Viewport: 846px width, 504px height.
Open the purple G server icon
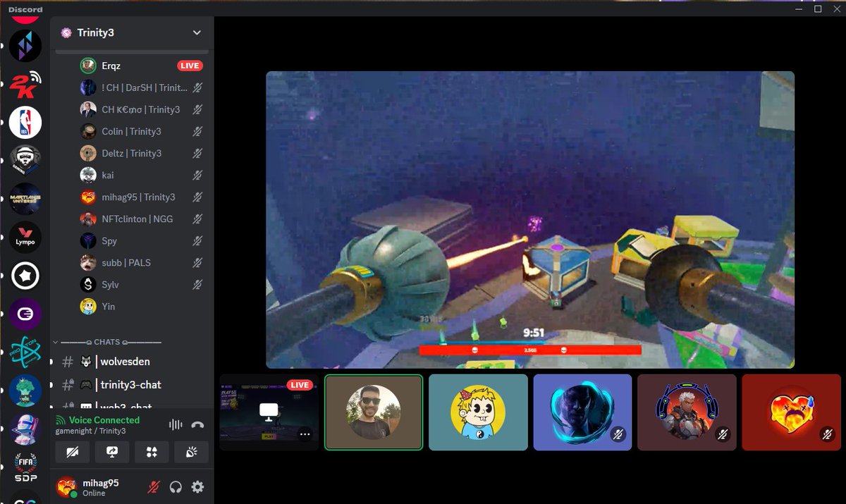point(25,314)
